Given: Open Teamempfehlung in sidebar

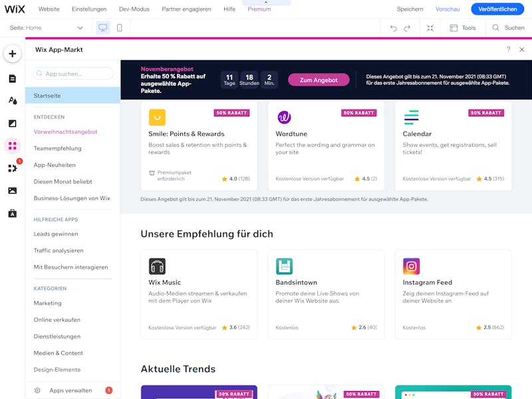Looking at the screenshot, I should point(58,148).
